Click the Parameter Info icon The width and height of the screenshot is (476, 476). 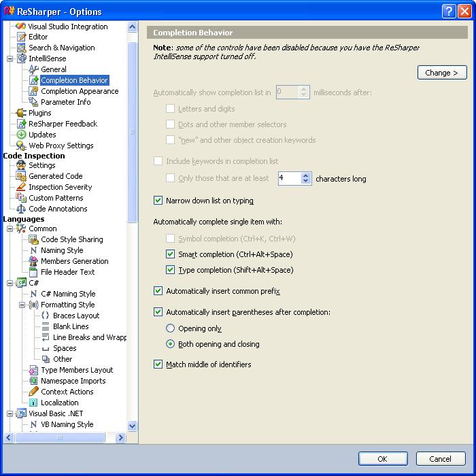[33, 102]
